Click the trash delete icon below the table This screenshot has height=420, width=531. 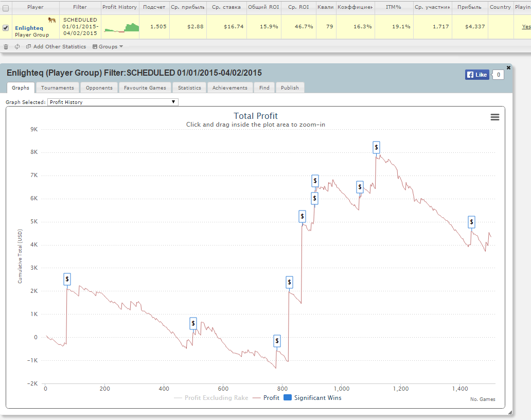(6, 47)
